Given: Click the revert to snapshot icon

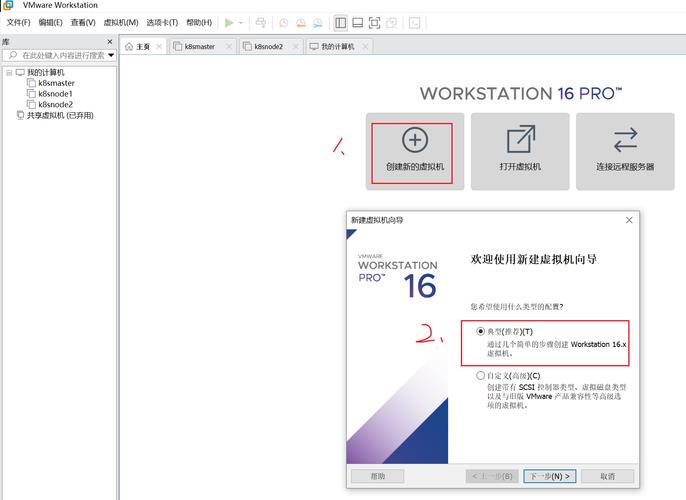Looking at the screenshot, I should click(301, 23).
